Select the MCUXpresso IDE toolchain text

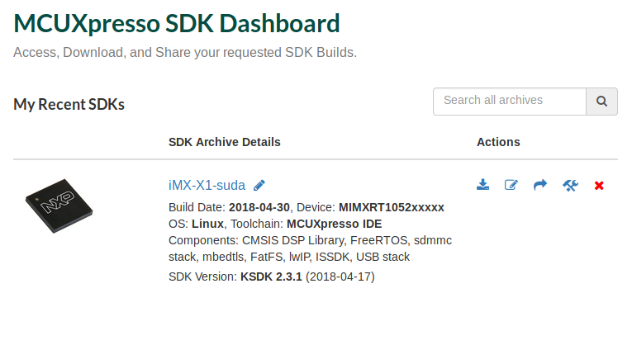point(334,224)
